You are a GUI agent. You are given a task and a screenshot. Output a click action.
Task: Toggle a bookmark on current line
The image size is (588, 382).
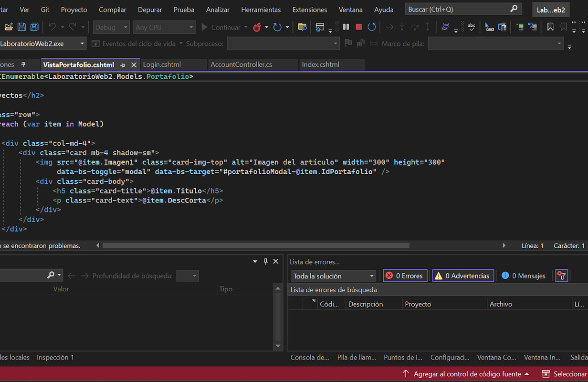click(x=550, y=27)
